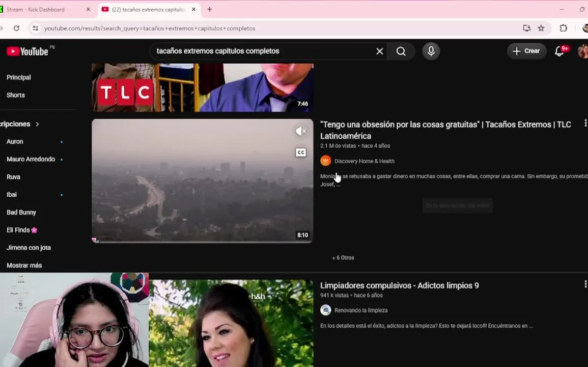Open Auron subscription channel
This screenshot has height=367, width=588.
(15, 142)
